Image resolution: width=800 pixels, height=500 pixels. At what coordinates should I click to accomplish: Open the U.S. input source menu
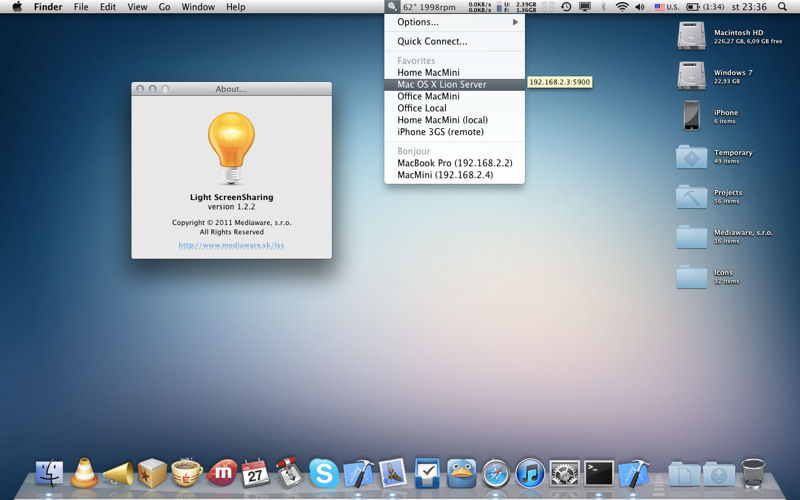point(667,7)
